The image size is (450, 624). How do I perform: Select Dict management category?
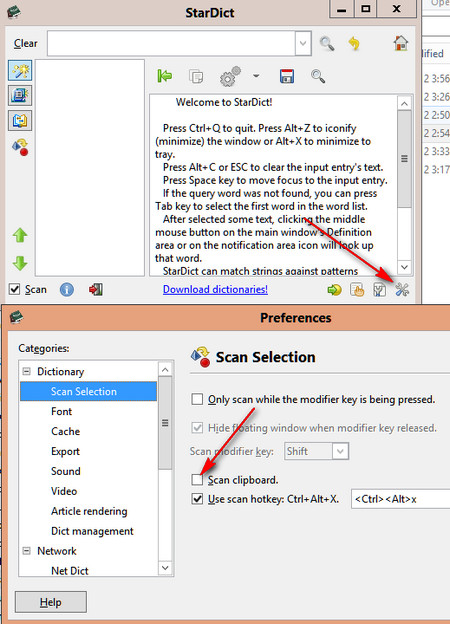(x=92, y=531)
